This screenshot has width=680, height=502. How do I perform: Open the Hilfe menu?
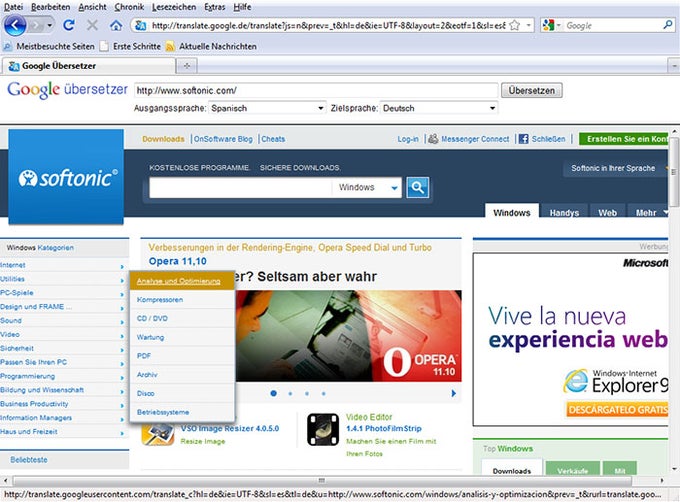(x=242, y=7)
